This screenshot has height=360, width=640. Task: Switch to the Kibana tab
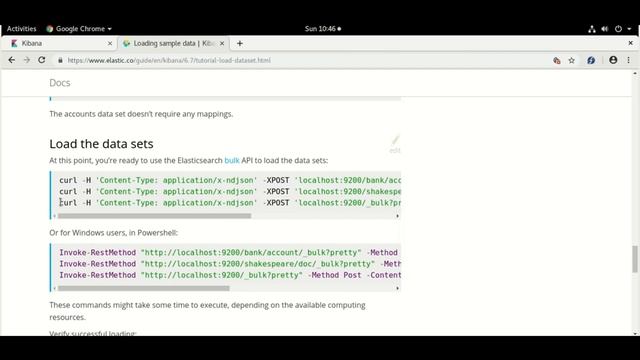(x=60, y=43)
